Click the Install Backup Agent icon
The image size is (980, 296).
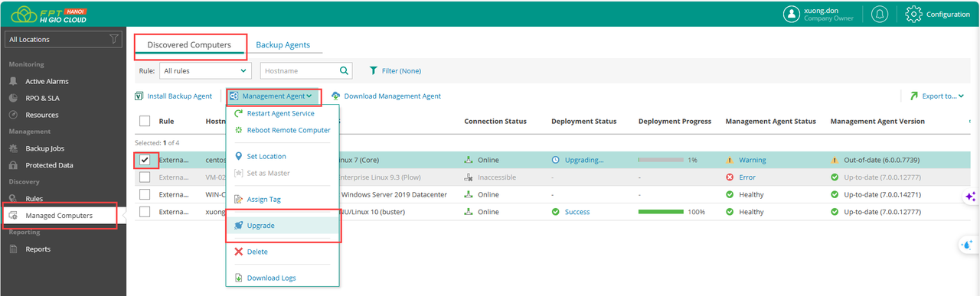point(139,96)
